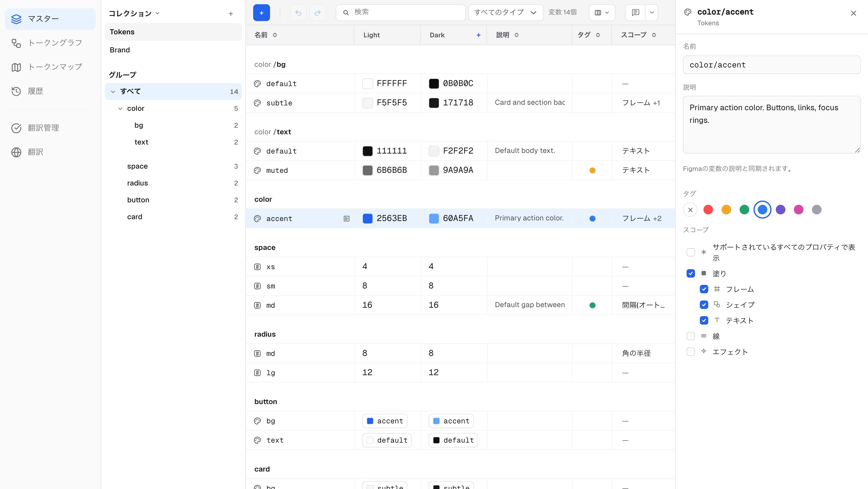Collapse the color group in the tree
This screenshot has height=489, width=868.
click(x=120, y=108)
